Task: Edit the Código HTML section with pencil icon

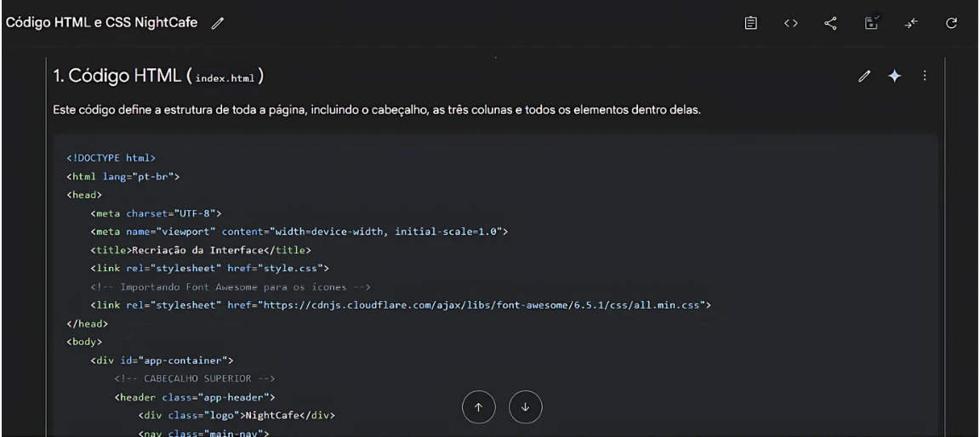Action: 865,77
